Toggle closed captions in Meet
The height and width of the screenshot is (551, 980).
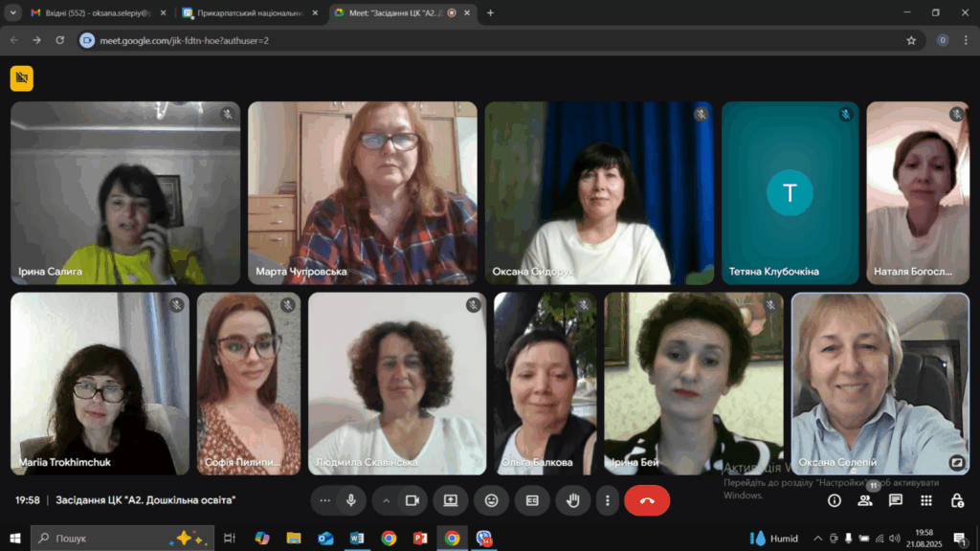coord(532,500)
